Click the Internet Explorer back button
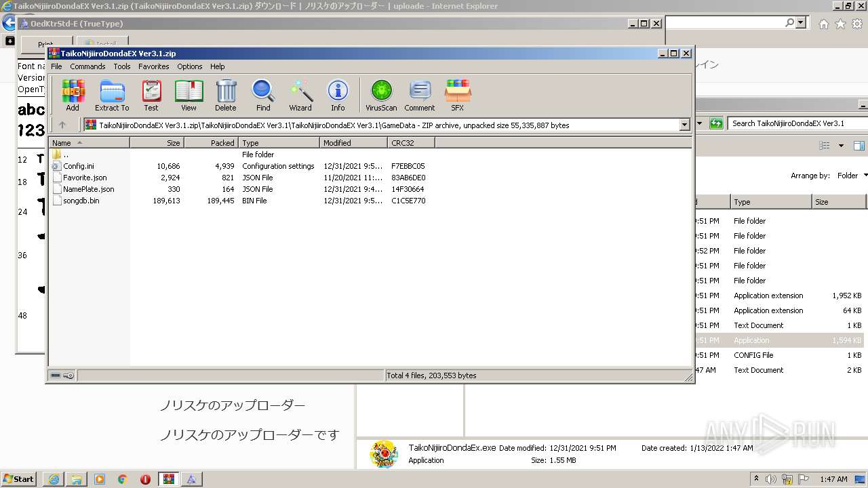868x488 pixels. coord(8,23)
